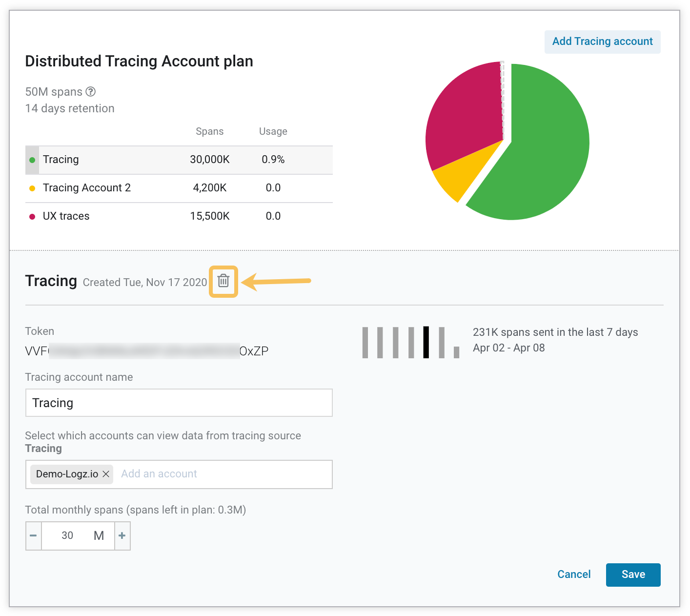Click the help icon next to 50M spans
The width and height of the screenshot is (690, 616).
coord(91,92)
